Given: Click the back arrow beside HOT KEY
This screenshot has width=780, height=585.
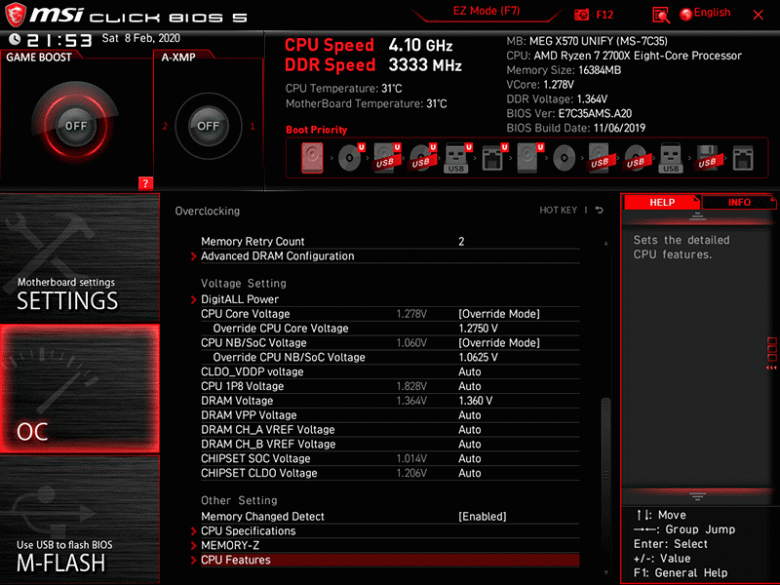Looking at the screenshot, I should 599,210.
